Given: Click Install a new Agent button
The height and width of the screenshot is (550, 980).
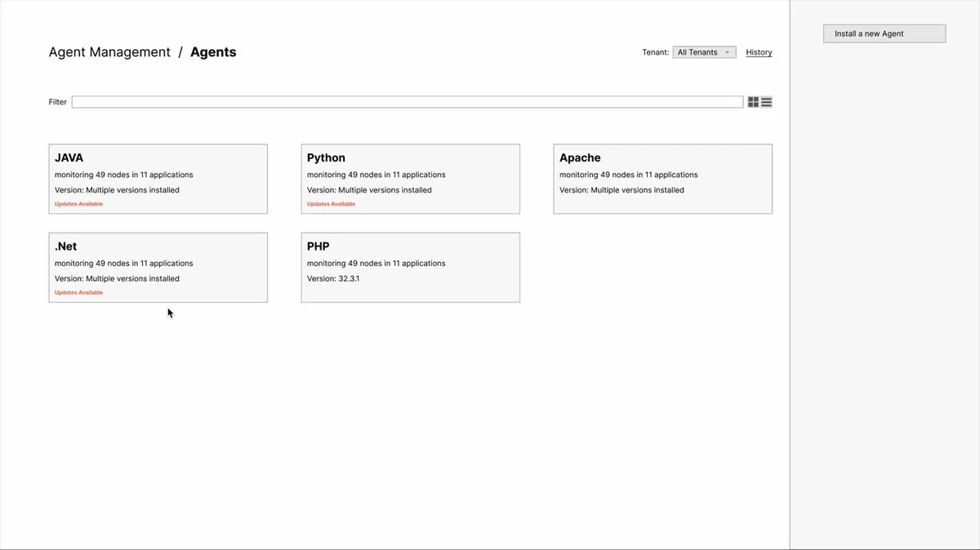Looking at the screenshot, I should click(x=884, y=33).
